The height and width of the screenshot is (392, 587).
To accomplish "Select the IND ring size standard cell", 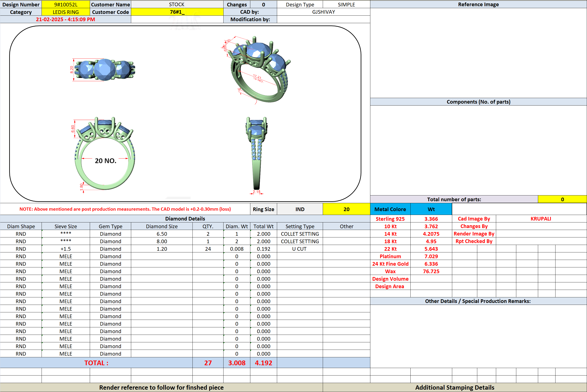I will click(x=300, y=209).
